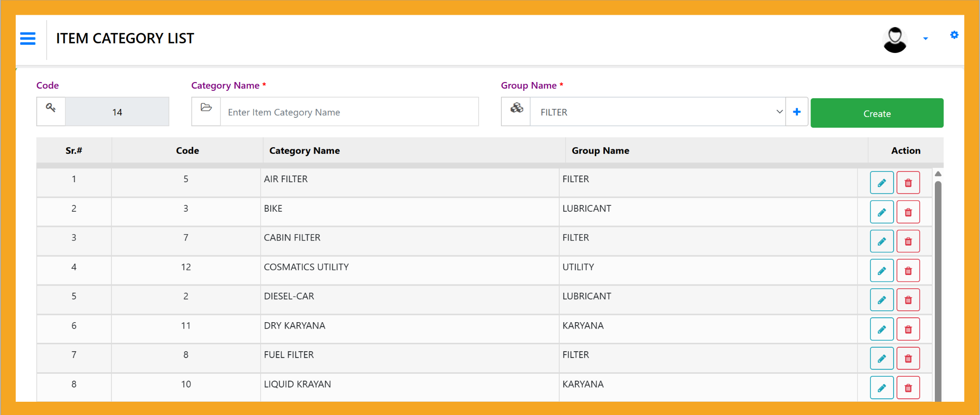The height and width of the screenshot is (415, 980).
Task: Edit the DIESEL-CAR category row
Action: click(881, 300)
